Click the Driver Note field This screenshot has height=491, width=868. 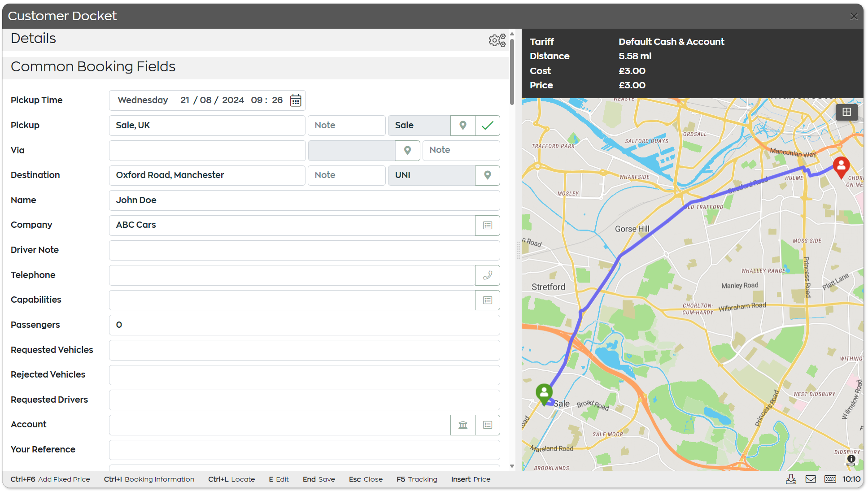point(305,250)
